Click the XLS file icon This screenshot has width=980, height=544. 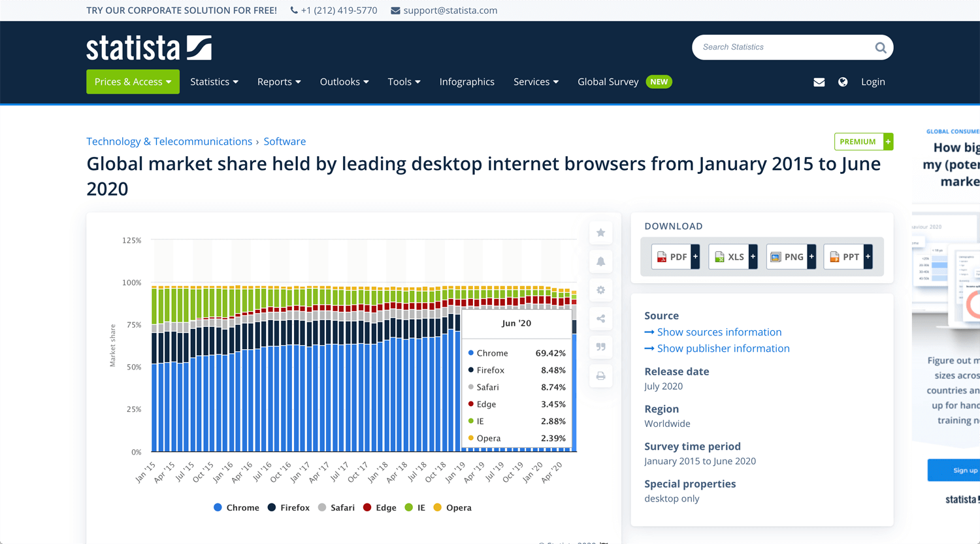coord(719,257)
